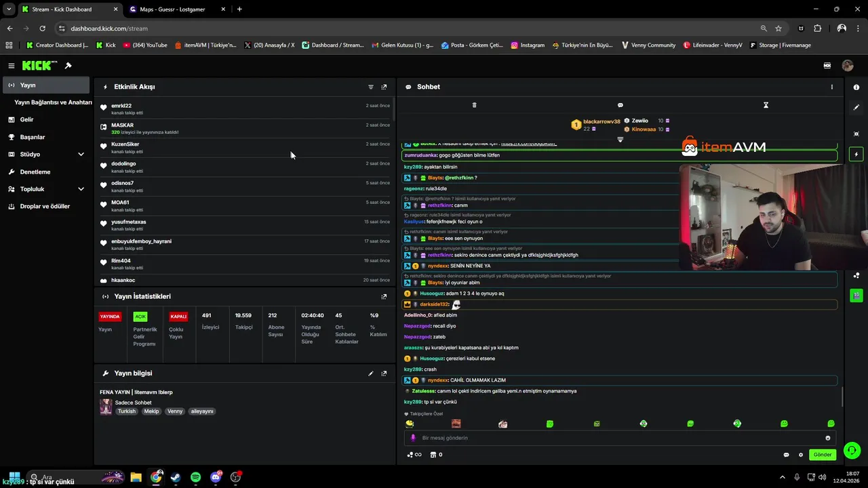Viewport: 868px width, 488px height.
Task: Send message with Gönder button
Action: pyautogui.click(x=823, y=455)
